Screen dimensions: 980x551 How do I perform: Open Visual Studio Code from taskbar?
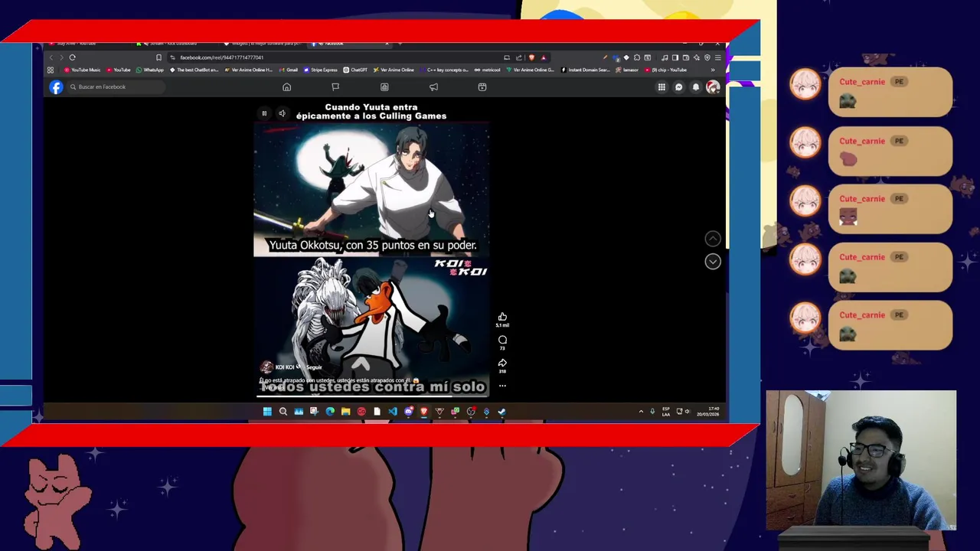392,412
